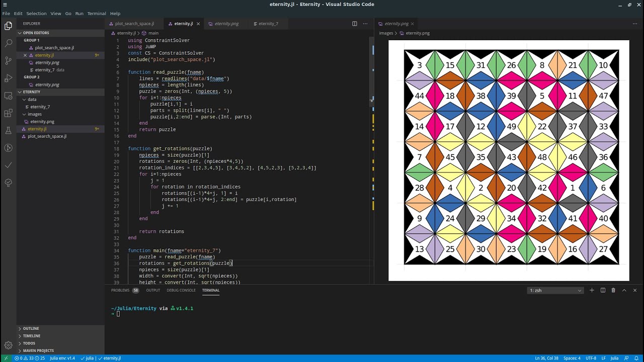This screenshot has height=362, width=644.
Task: Click the puzzle image preview piece 49
Action: (x=512, y=127)
